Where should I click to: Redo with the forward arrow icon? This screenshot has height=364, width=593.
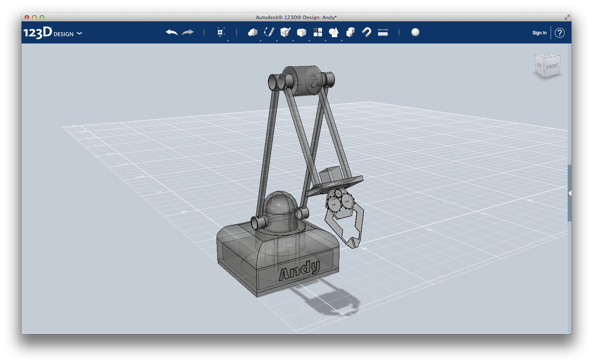pos(188,33)
